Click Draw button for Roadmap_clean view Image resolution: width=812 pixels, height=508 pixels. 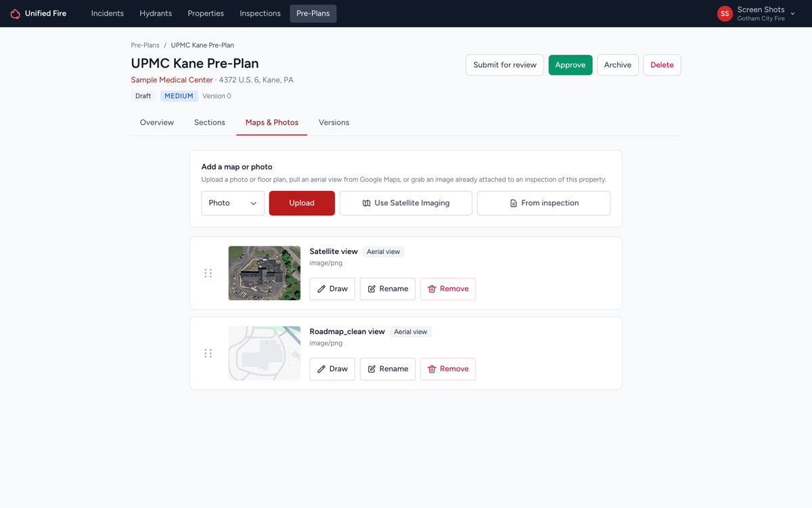(x=332, y=369)
